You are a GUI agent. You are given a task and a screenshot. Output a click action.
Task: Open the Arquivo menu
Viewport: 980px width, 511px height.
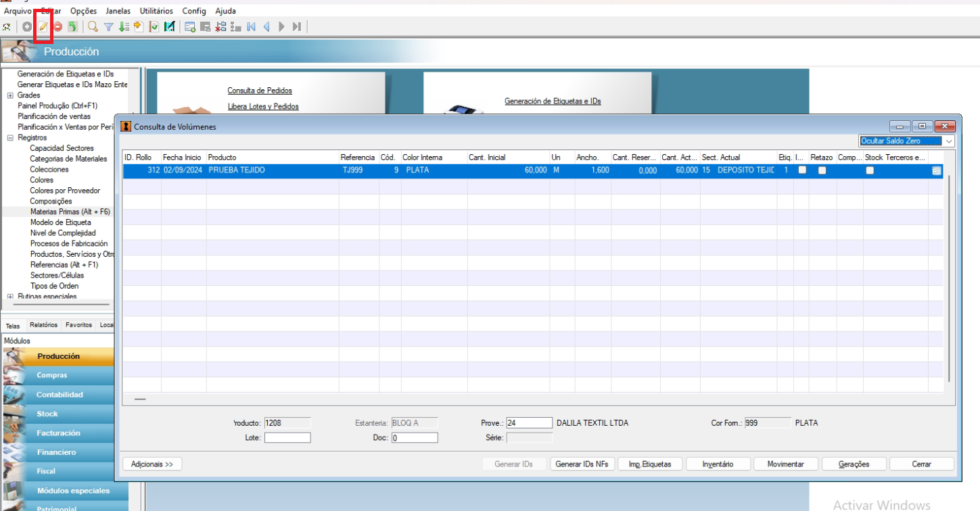18,11
